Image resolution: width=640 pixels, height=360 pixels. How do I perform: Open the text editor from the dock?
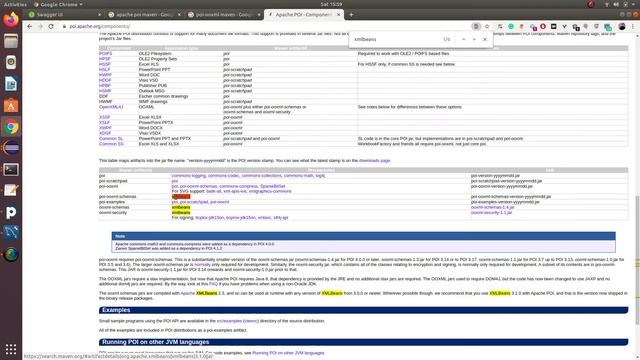[11, 191]
